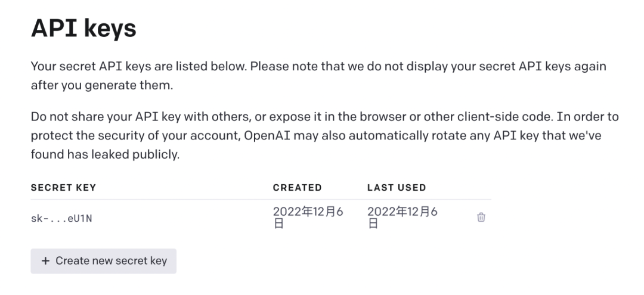Click the API keys page heading
Image resolution: width=644 pixels, height=295 pixels.
point(83,29)
